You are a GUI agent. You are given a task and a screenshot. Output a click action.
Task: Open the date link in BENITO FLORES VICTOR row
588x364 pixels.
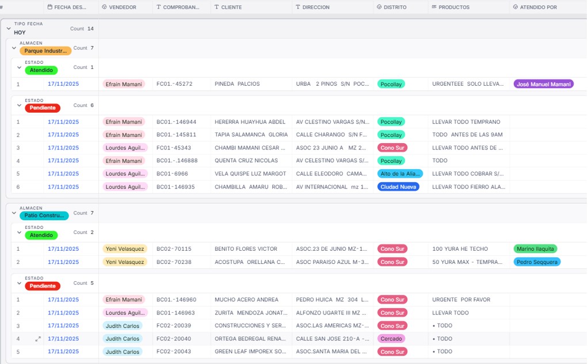(x=63, y=249)
